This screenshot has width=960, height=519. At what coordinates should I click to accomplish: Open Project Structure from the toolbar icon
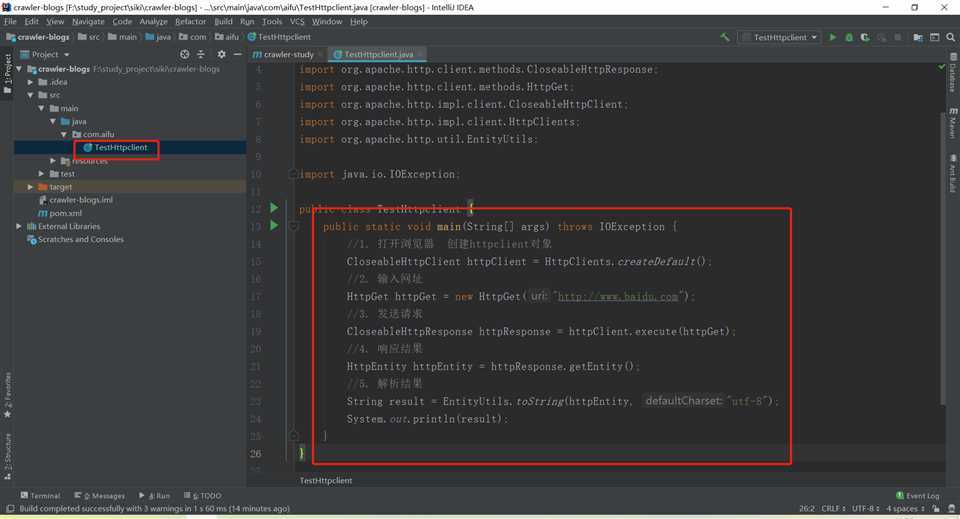tap(918, 37)
